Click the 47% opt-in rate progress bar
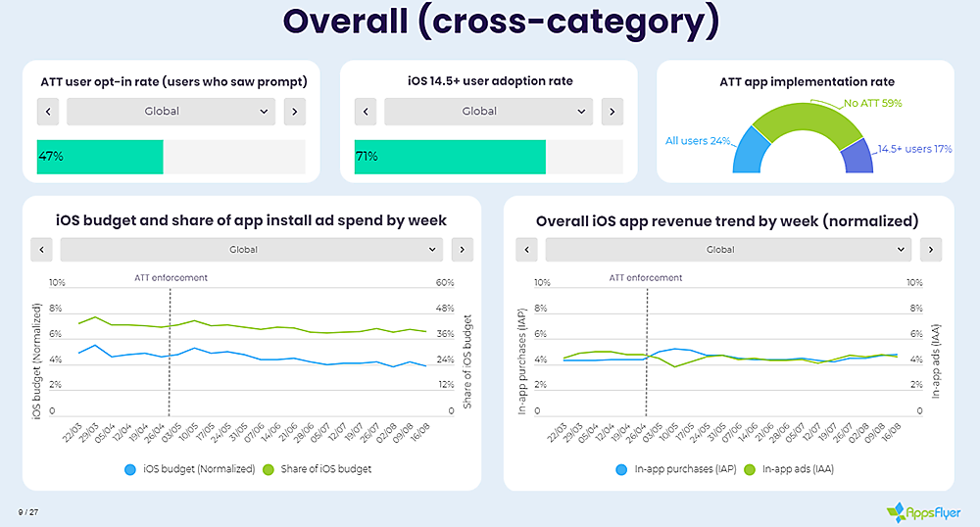Image resolution: width=980 pixels, height=527 pixels. [100, 157]
